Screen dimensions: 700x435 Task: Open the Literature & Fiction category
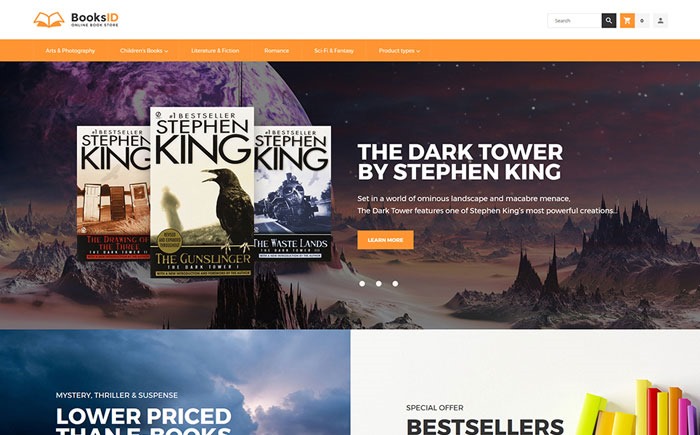(215, 51)
